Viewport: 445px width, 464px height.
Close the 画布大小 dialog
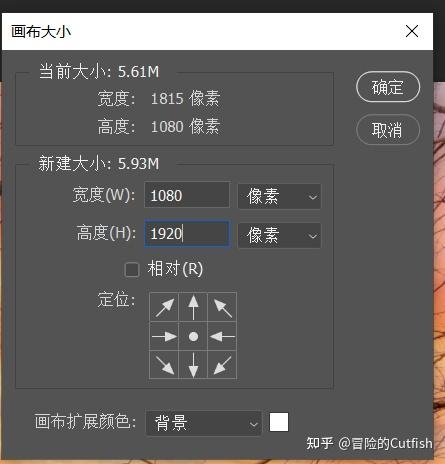pyautogui.click(x=412, y=32)
